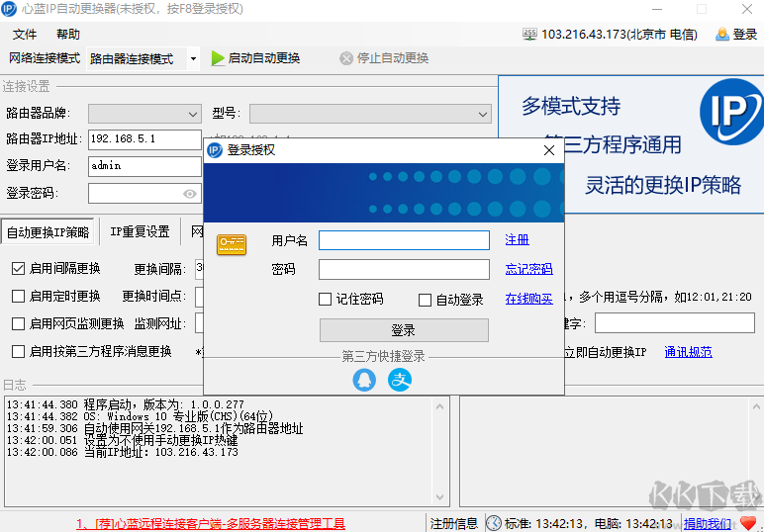Click the network IP indicator icon in header
This screenshot has height=532, width=764.
click(529, 34)
